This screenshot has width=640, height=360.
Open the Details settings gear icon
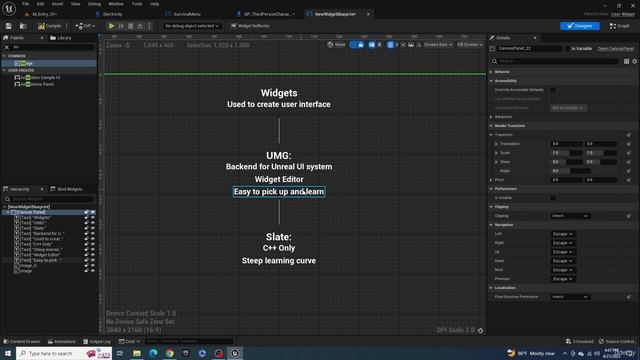coord(635,61)
